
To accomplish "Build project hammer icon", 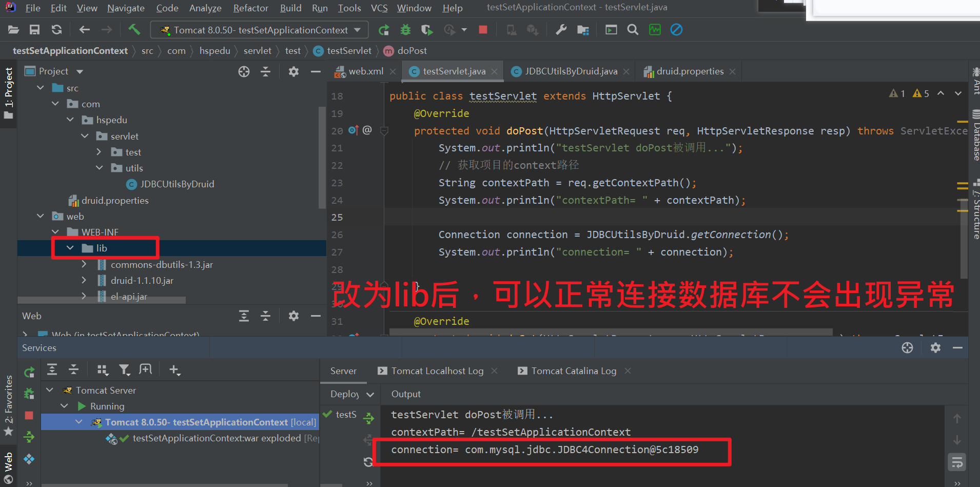I will coord(134,29).
